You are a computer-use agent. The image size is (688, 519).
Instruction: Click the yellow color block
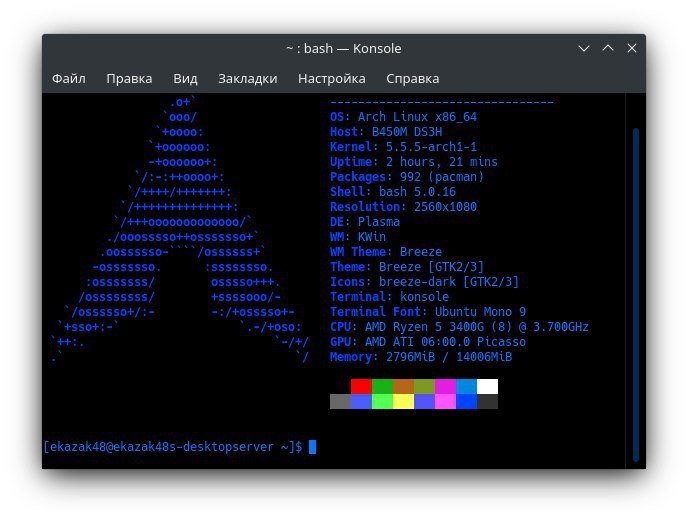click(x=403, y=401)
